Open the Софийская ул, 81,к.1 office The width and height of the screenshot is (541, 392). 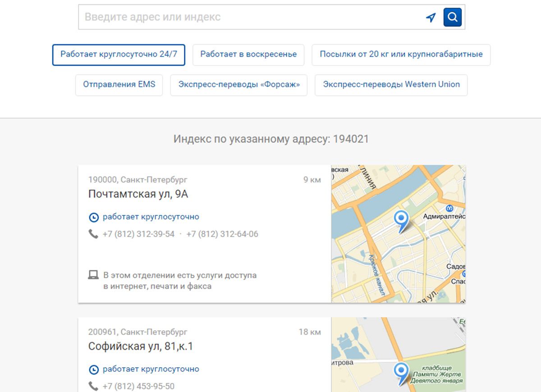141,346
